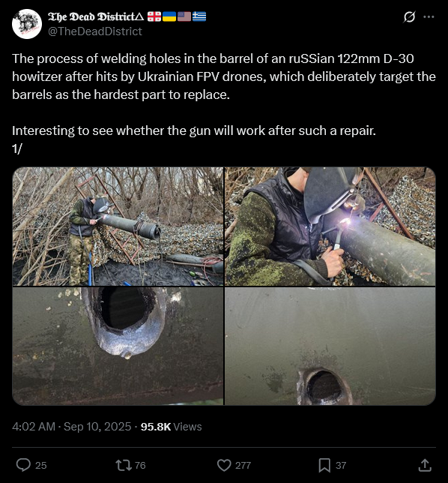Viewport: 448px width, 483px height.
Task: Click the 277 likes count
Action: click(243, 465)
